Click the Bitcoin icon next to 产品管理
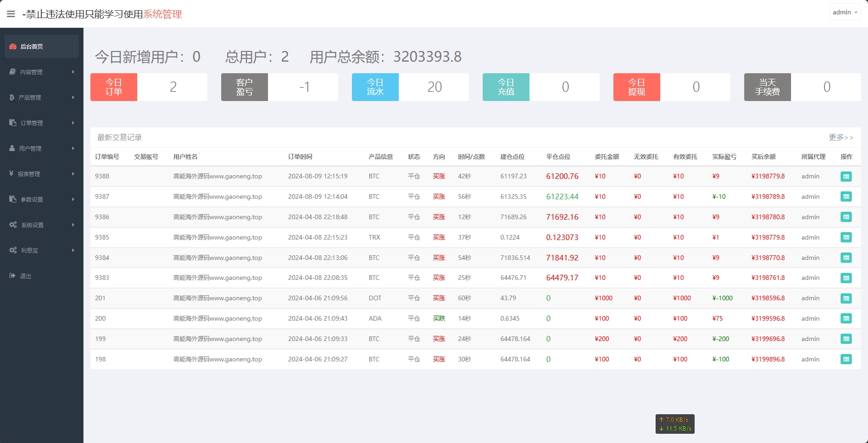Image resolution: width=868 pixels, height=443 pixels. [12, 97]
